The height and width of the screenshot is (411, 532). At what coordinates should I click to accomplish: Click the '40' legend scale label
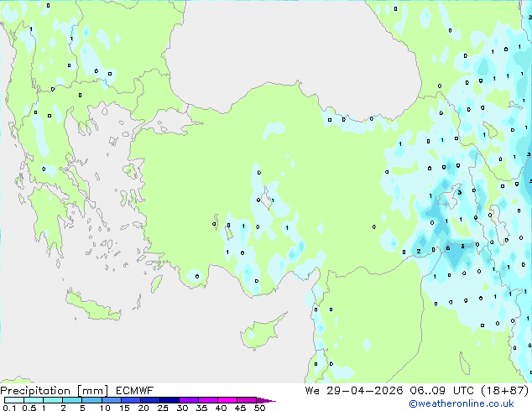tap(221, 408)
